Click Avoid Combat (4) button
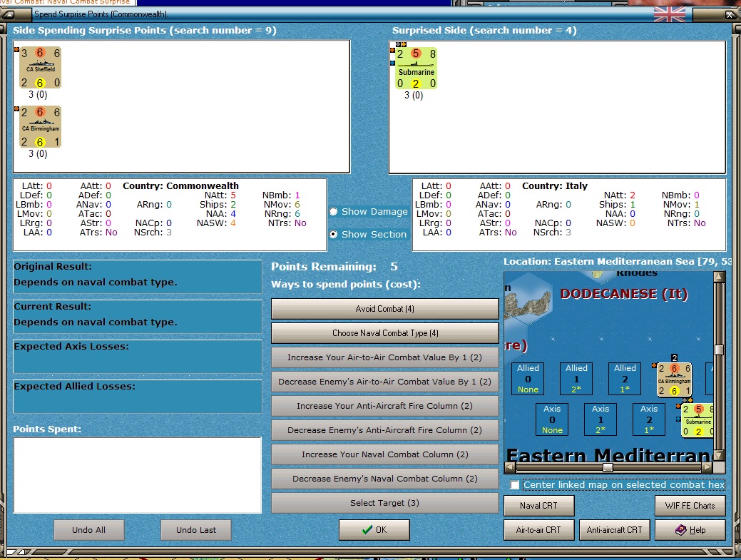Viewport: 741px width, 560px height. point(384,309)
